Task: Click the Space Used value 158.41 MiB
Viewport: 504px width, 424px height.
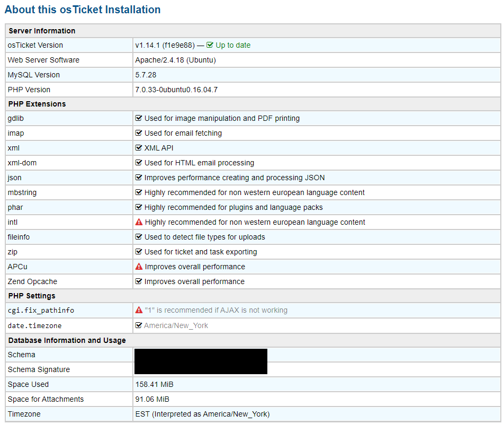Action: (x=154, y=384)
